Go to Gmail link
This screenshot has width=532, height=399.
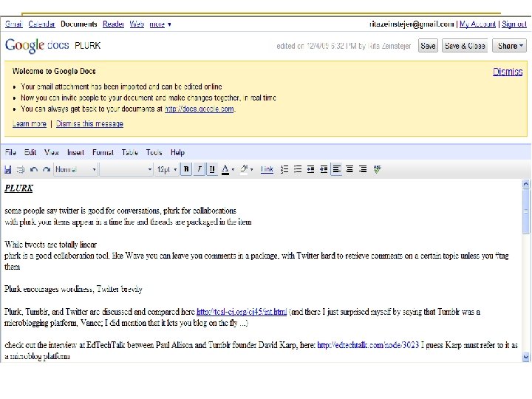pos(13,24)
